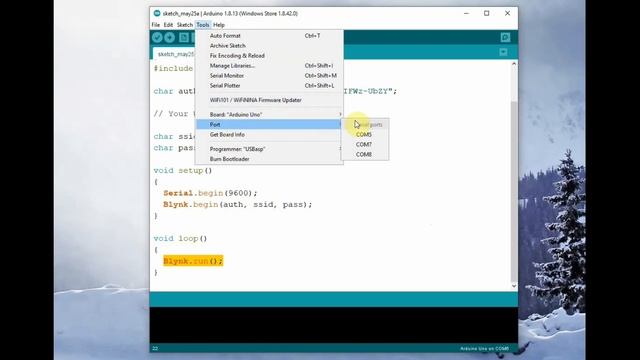Click the editor vertical scrollbar thumb

[x=514, y=191]
